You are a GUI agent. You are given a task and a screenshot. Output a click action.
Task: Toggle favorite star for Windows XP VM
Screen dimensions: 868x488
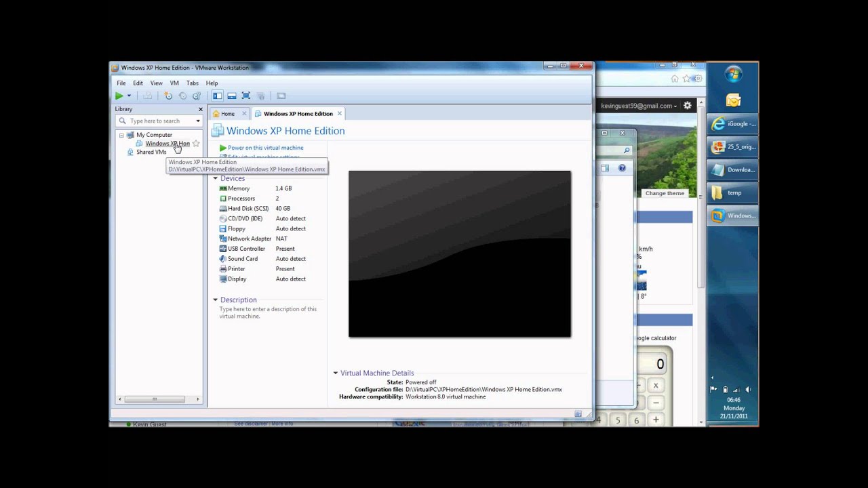point(196,143)
